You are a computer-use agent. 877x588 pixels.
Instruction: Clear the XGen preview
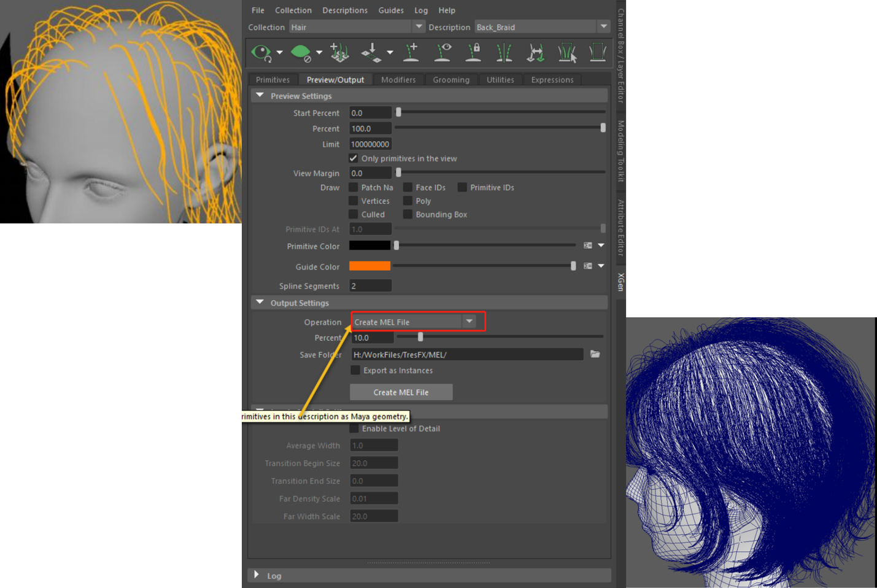pyautogui.click(x=302, y=53)
